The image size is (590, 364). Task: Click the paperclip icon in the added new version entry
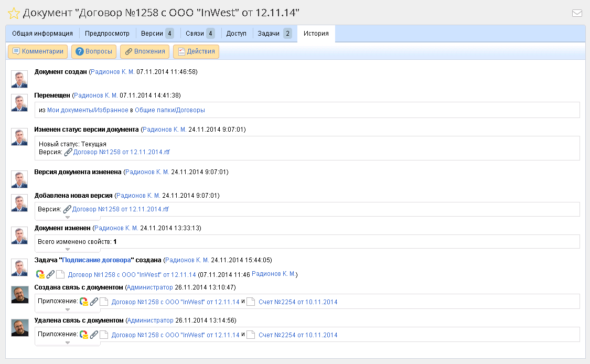pos(67,209)
